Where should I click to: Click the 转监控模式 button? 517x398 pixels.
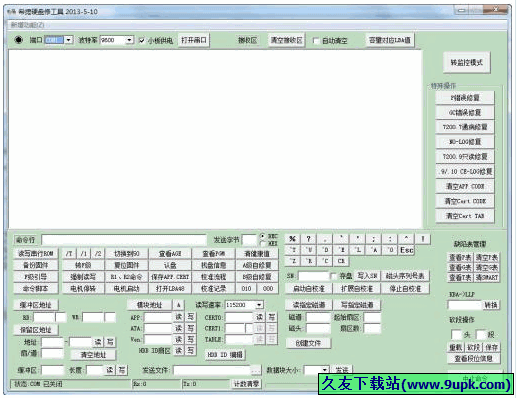pyautogui.click(x=467, y=62)
